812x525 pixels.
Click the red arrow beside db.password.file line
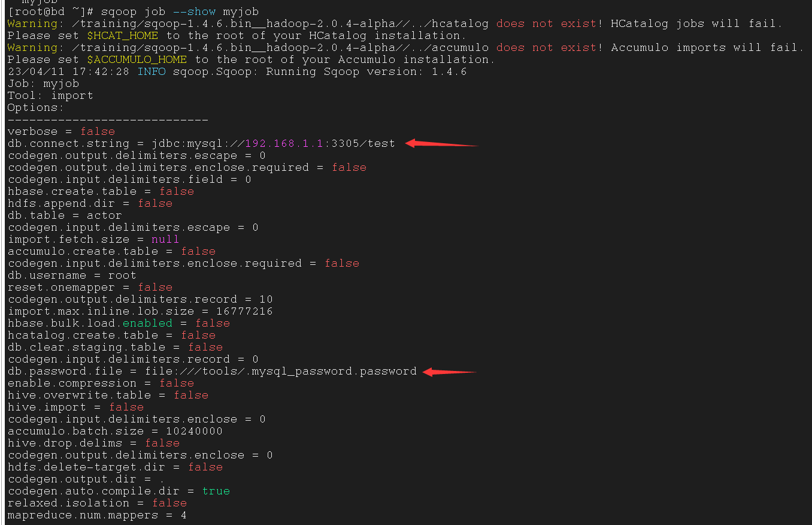[449, 372]
